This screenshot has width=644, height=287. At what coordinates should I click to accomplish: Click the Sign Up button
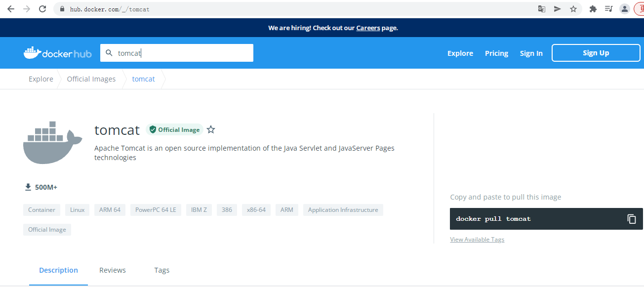coord(596,53)
